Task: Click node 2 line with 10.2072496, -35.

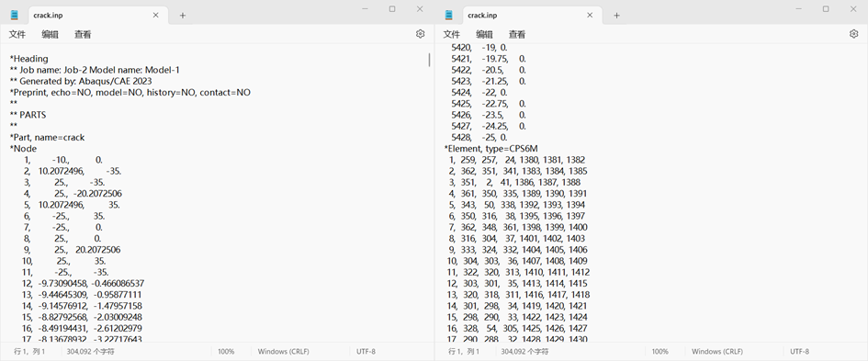Action: tap(72, 171)
